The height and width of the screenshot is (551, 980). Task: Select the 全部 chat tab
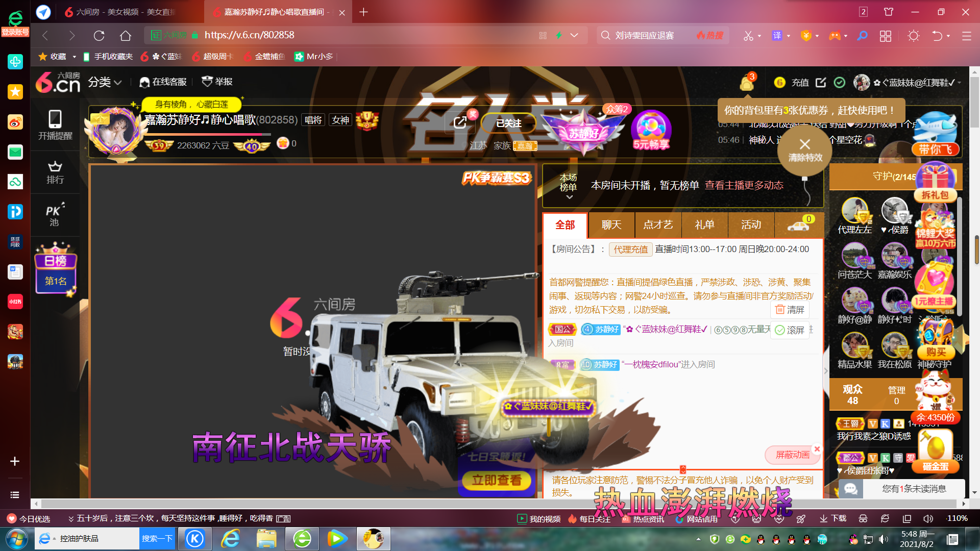(x=565, y=225)
